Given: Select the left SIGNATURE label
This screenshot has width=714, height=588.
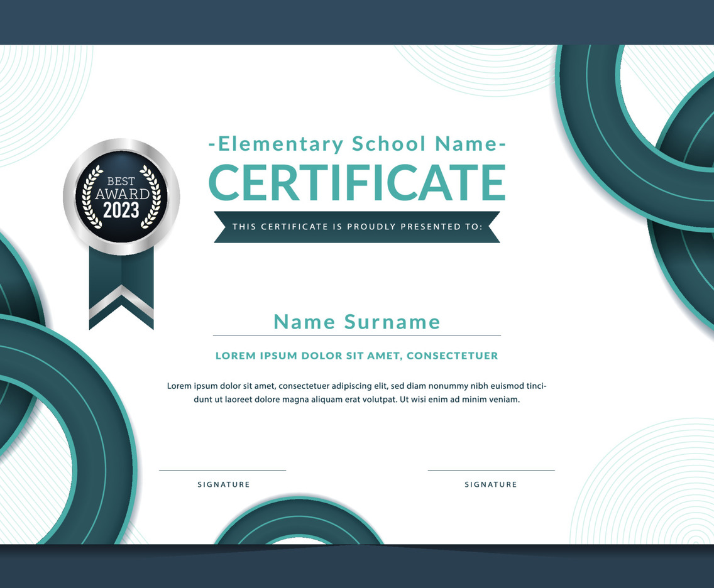Looking at the screenshot, I should [x=224, y=484].
